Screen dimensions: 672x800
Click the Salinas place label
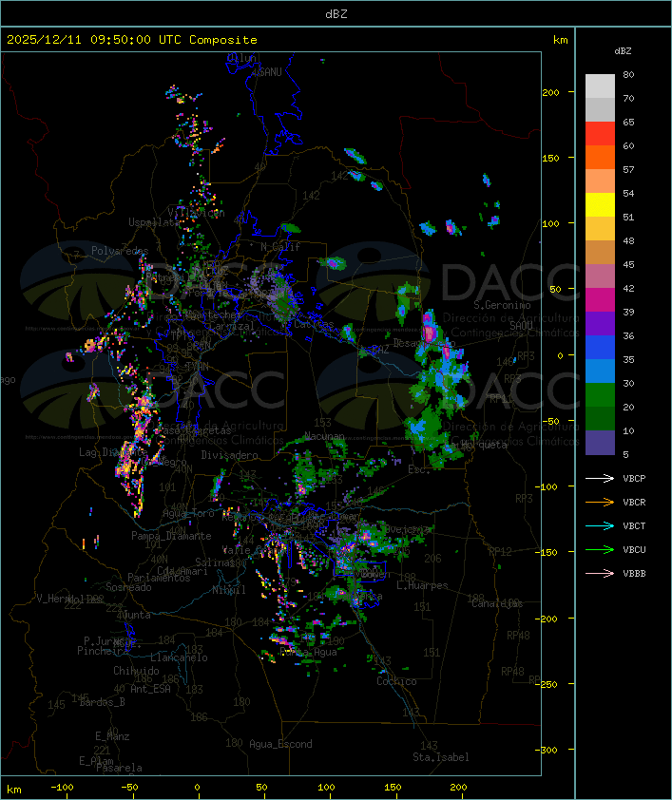[215, 562]
